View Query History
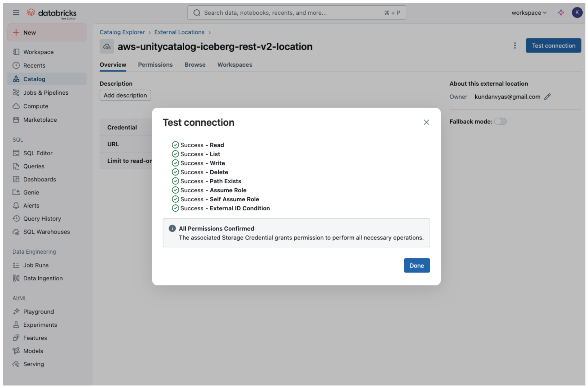This screenshot has height=388, width=588. pyautogui.click(x=42, y=219)
